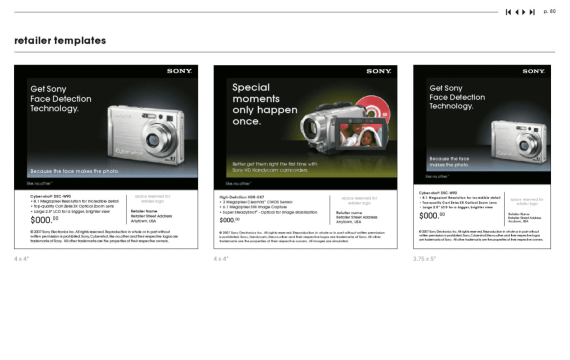
Task: Select the page number p. 60 label
Action: [x=550, y=12]
